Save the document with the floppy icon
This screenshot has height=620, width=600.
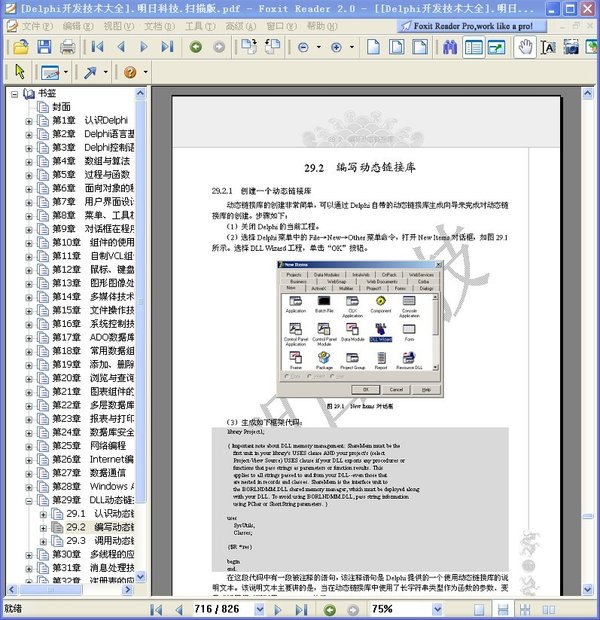coord(44,47)
